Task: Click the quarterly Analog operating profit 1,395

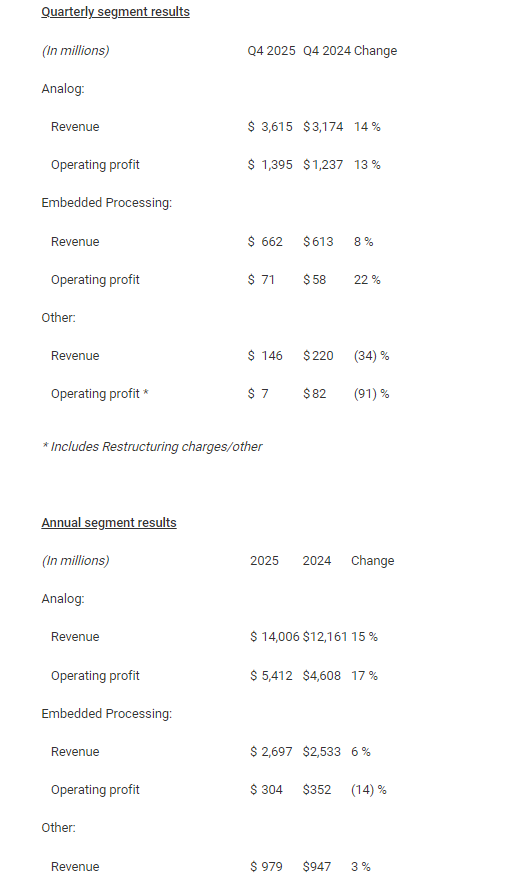Action: pos(277,165)
